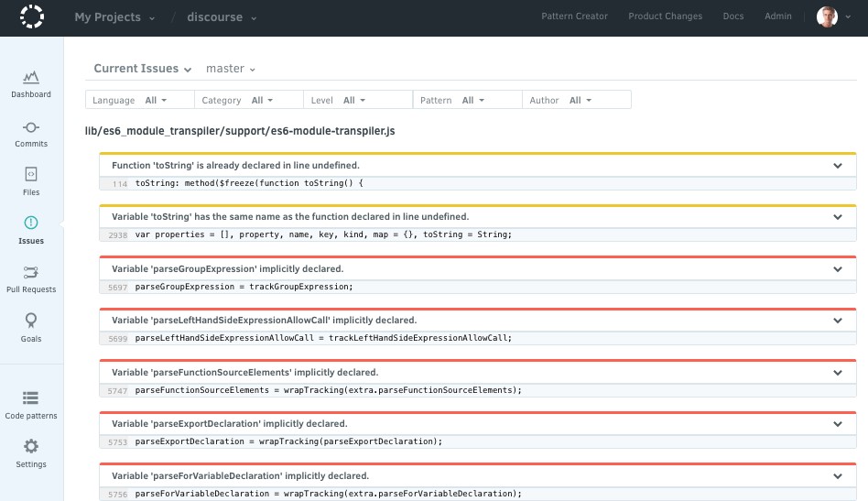The width and height of the screenshot is (868, 501).
Task: Open Pattern Creator in top menu
Action: pos(574,16)
